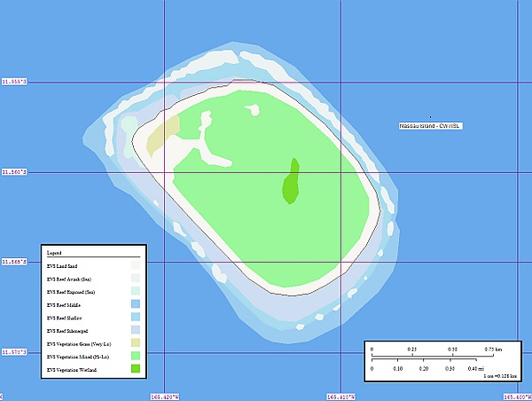The image size is (532, 401).
Task: Click the Reef Shallow legend color swatch
Action: (136, 317)
